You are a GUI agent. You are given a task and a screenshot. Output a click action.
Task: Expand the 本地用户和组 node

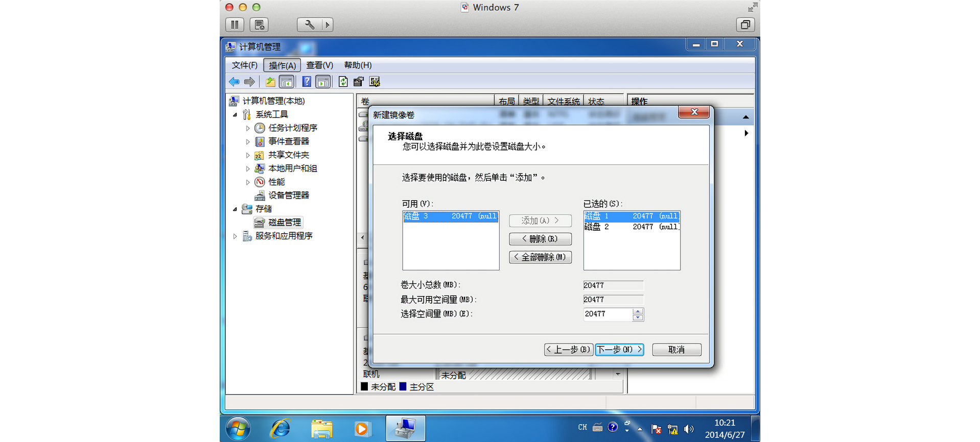248,168
